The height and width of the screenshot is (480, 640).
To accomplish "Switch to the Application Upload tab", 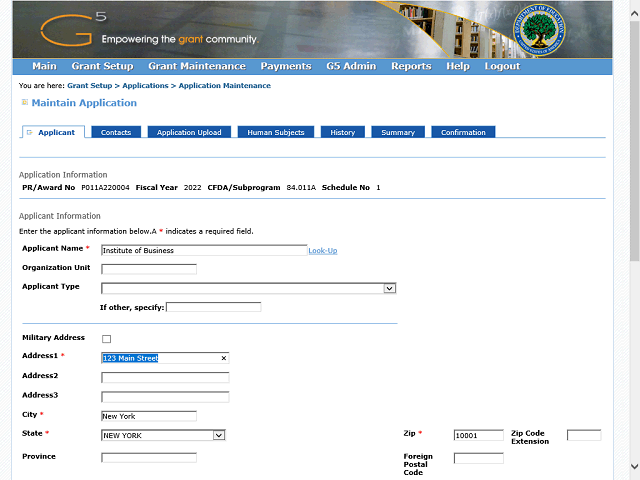I will pos(189,132).
